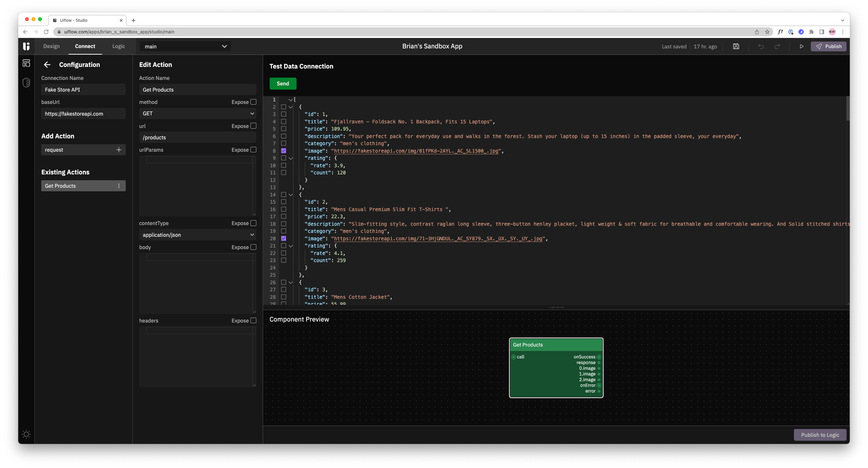Click the green Send button
868x468 pixels.
click(x=283, y=83)
